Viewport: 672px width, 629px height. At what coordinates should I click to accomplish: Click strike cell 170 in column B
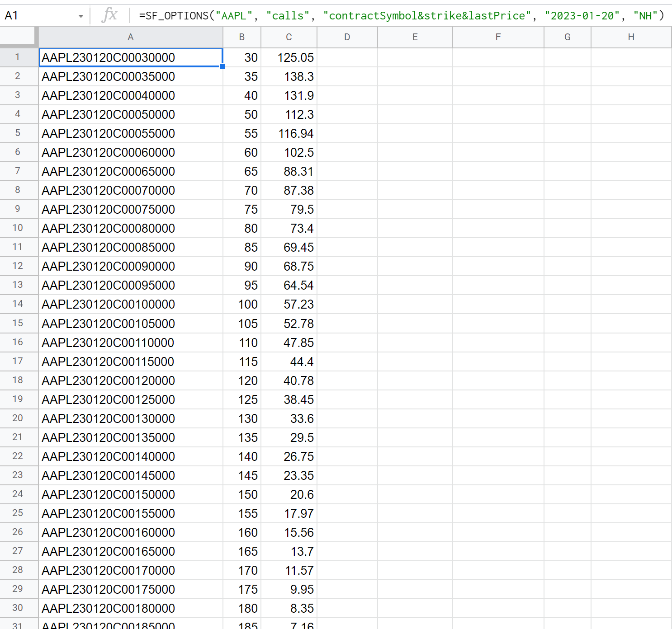(242, 570)
